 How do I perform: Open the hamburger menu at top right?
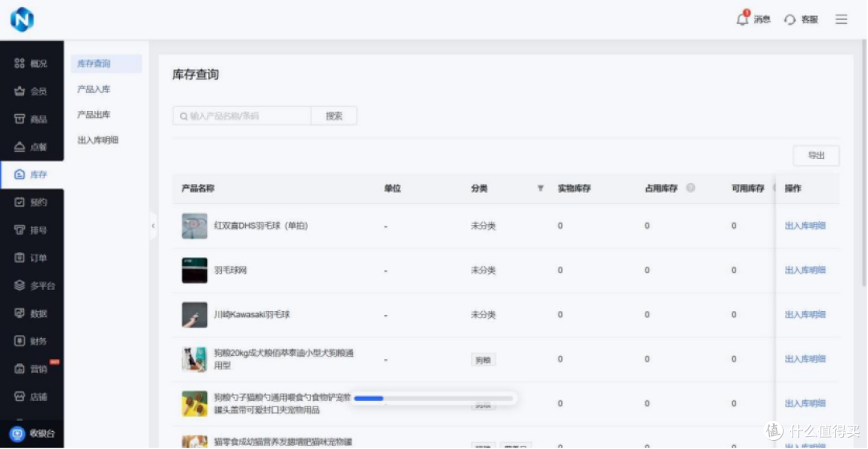[841, 19]
